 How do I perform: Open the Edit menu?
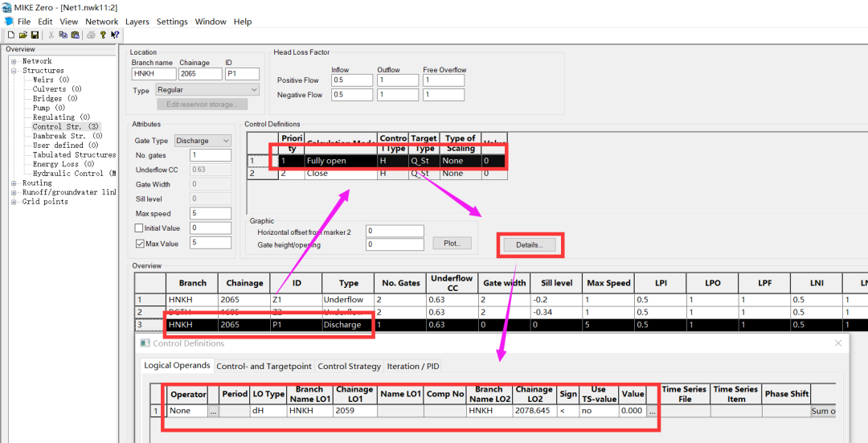click(45, 22)
